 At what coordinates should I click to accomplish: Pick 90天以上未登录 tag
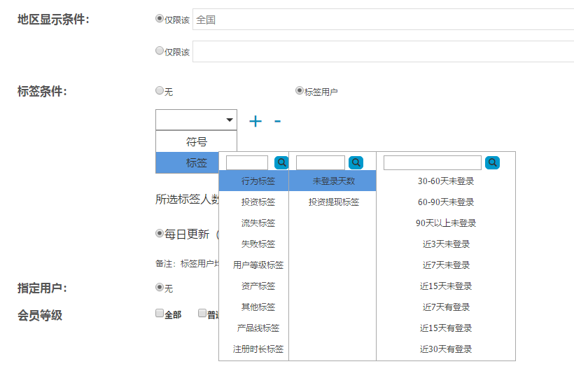446,223
